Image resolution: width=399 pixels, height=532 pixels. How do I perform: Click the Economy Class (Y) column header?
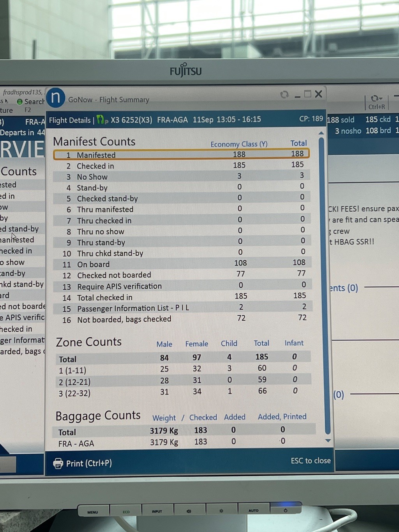click(239, 144)
